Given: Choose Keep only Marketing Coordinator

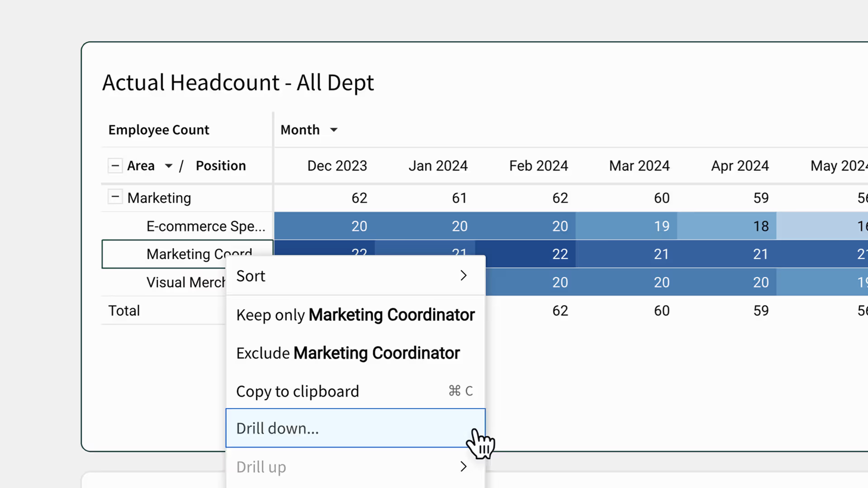Looking at the screenshot, I should tap(356, 315).
